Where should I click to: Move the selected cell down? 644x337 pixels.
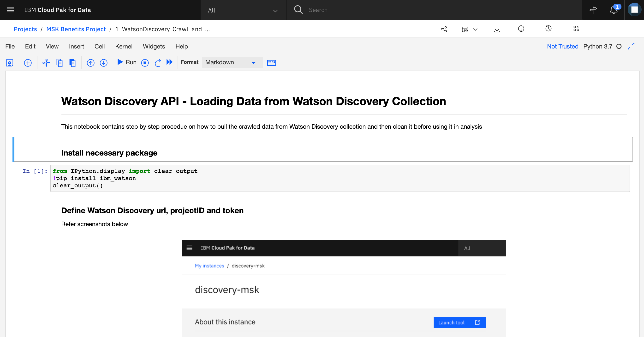[103, 62]
